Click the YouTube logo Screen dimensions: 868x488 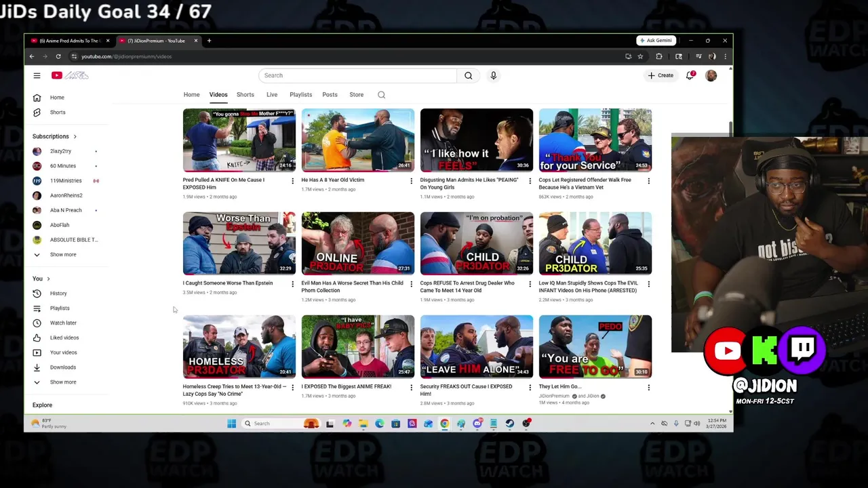click(x=70, y=75)
